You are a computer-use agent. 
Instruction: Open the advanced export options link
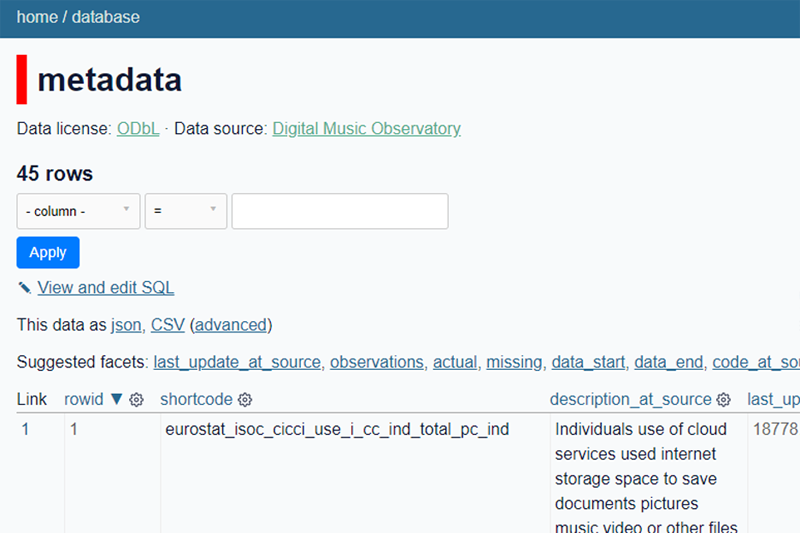point(231,325)
